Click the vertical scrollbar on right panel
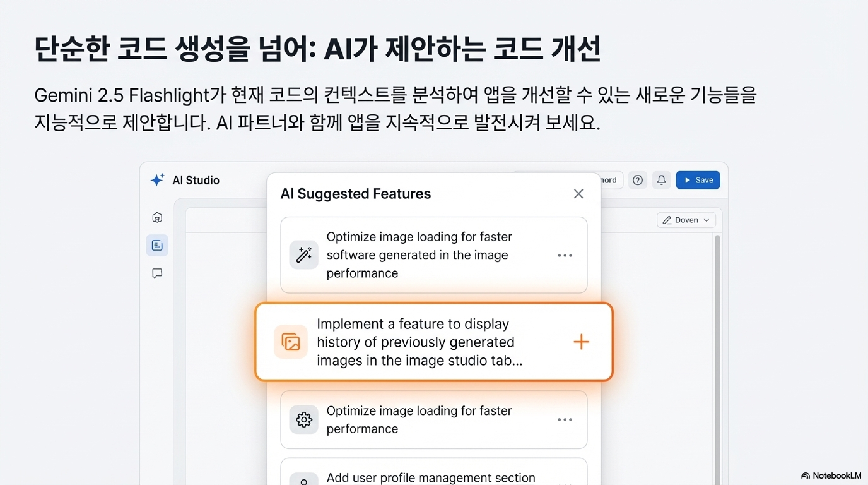This screenshot has height=485, width=868. point(717,337)
